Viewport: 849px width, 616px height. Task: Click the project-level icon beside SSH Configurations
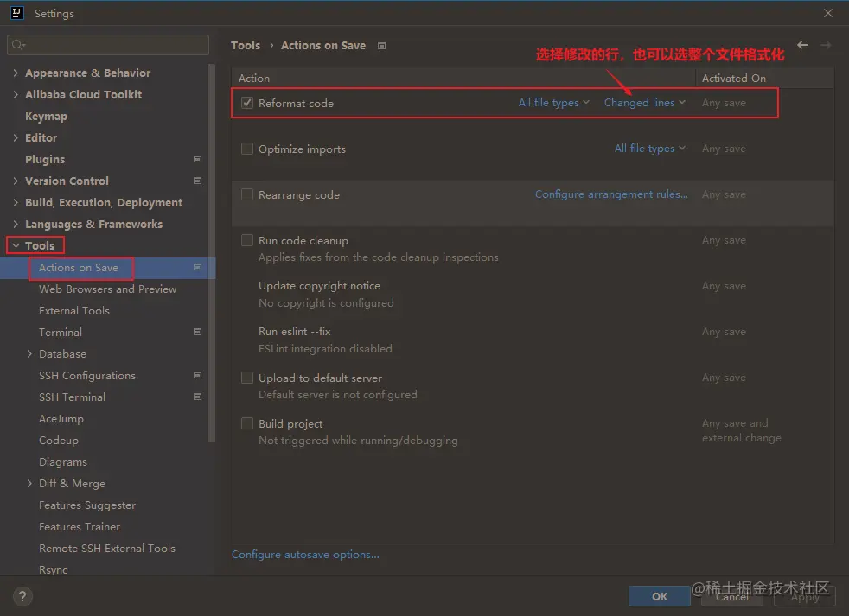coord(198,375)
